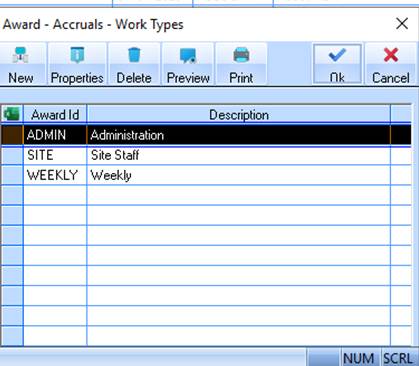Click the Site Staff description cell
This screenshot has width=419, height=366.
coord(239,155)
